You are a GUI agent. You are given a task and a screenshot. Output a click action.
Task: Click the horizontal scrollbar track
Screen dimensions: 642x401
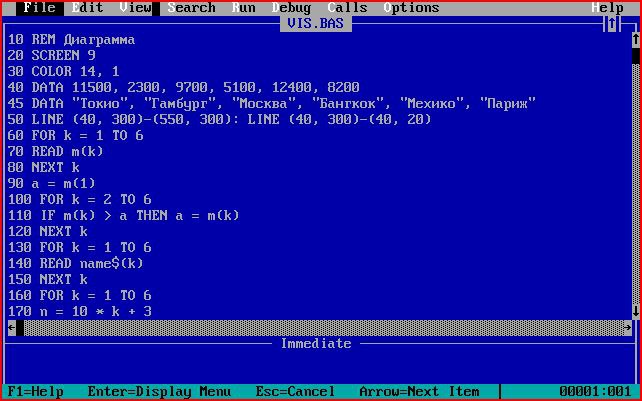coord(323,328)
